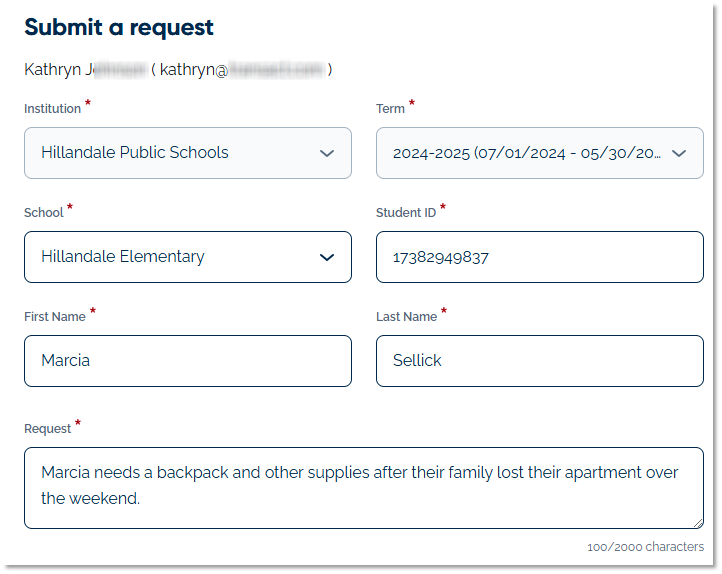Click the Student ID field label
722x574 pixels.
coord(405,213)
